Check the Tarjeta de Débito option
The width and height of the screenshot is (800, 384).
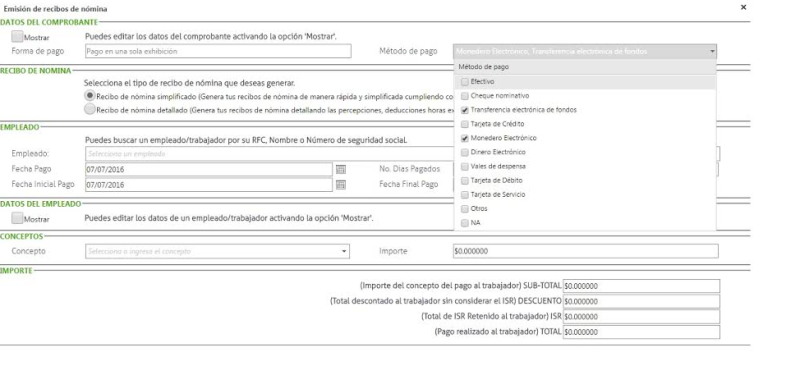[x=464, y=181]
